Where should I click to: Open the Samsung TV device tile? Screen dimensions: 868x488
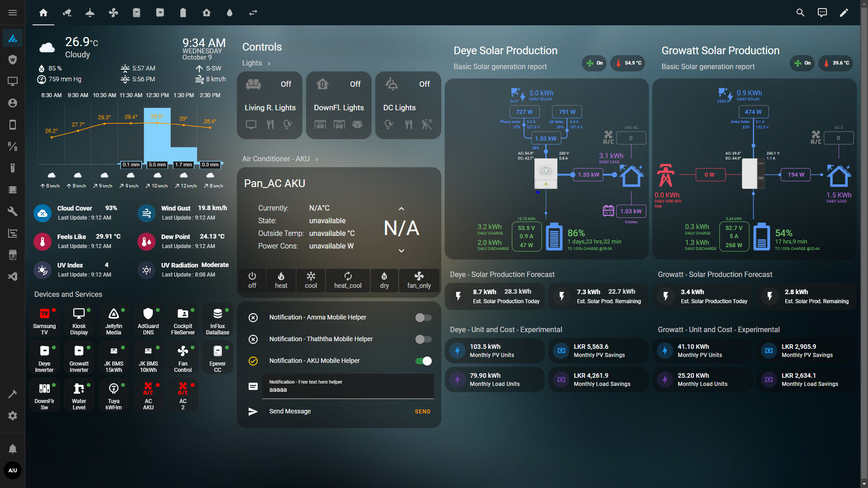tap(44, 321)
